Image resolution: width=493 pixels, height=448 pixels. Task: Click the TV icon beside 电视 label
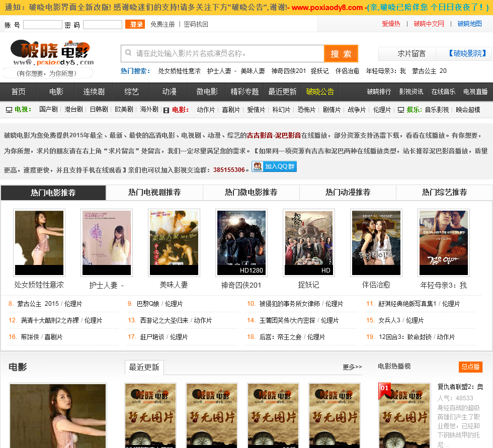(9, 110)
